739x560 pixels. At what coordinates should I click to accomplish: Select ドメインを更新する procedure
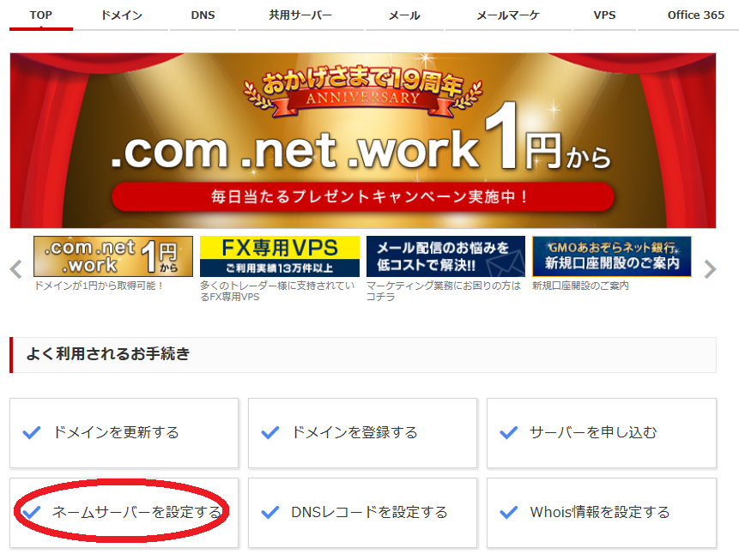[x=124, y=433]
